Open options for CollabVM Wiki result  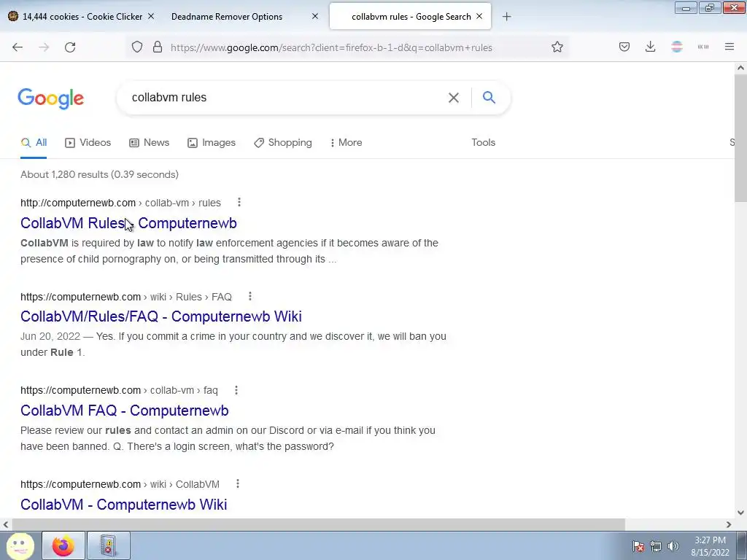point(238,484)
